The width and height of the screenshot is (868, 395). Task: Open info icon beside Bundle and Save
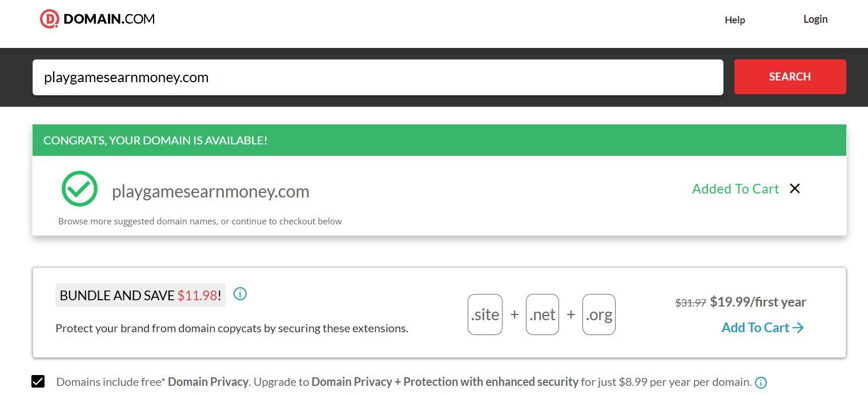pyautogui.click(x=240, y=294)
